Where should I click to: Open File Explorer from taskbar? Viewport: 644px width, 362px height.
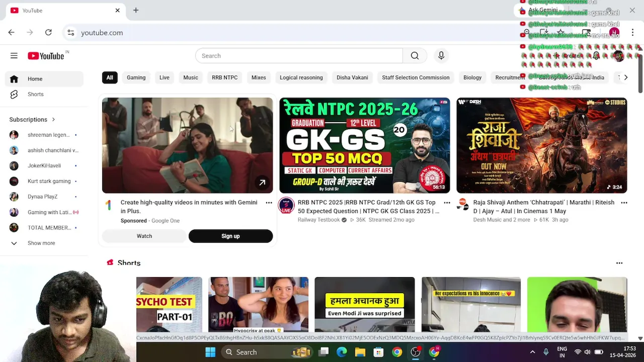pyautogui.click(x=360, y=352)
